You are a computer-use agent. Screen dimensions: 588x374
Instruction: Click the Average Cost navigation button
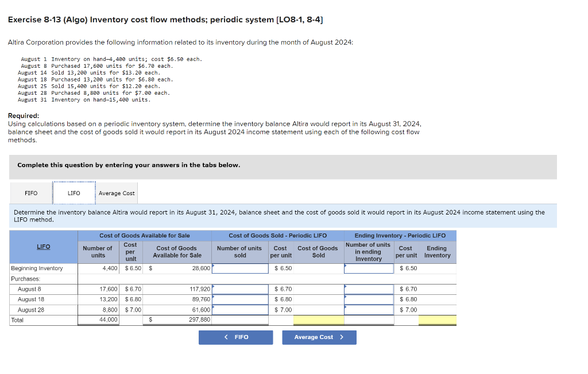[x=319, y=337]
